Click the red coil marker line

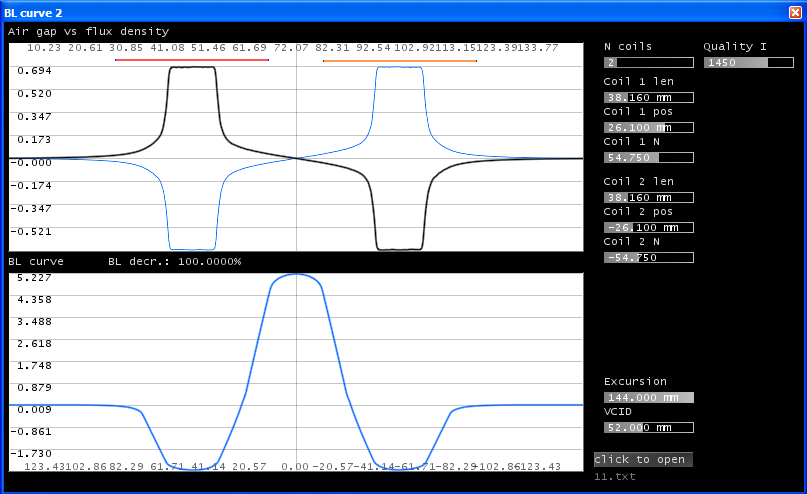[192, 60]
